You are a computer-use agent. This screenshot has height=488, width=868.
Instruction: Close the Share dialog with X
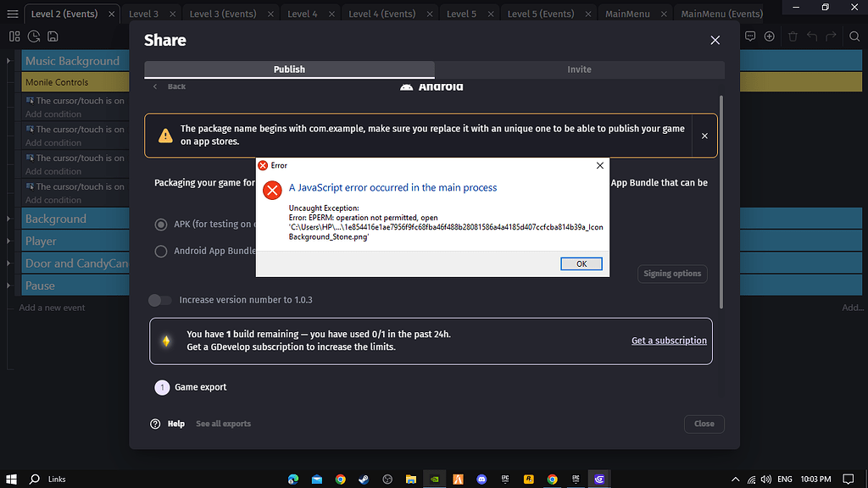click(x=715, y=41)
